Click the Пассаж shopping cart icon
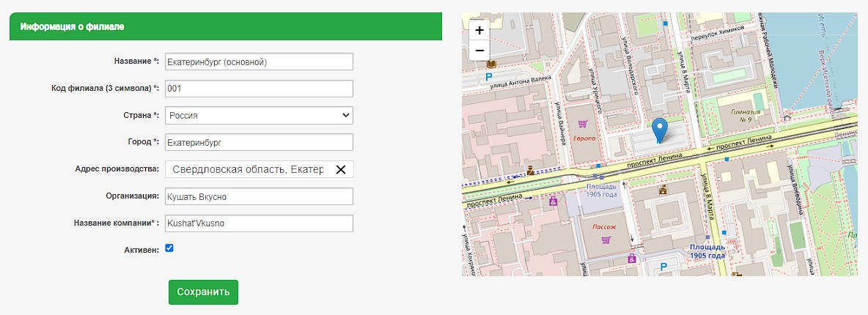 (606, 240)
